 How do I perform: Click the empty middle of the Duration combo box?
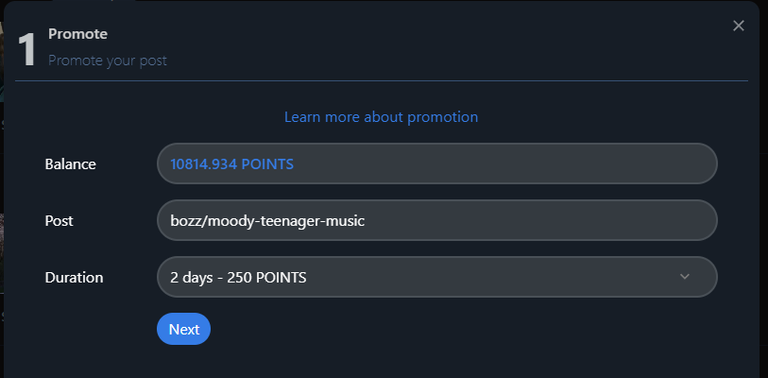pos(490,277)
